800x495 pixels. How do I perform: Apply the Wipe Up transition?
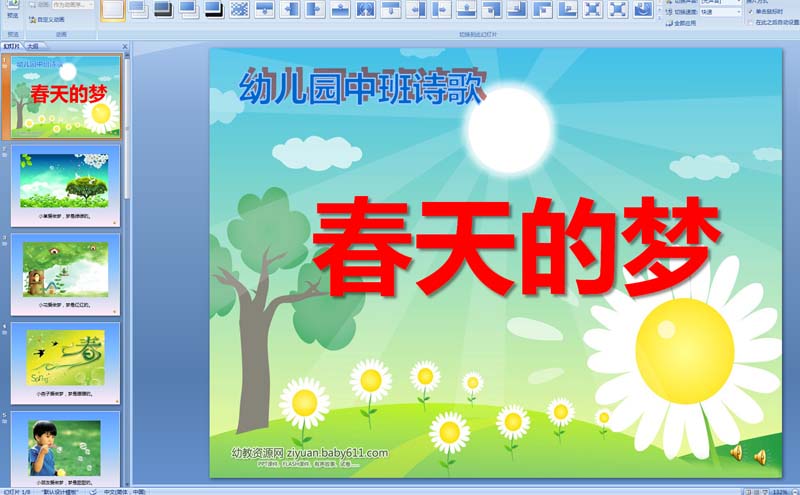(x=340, y=9)
